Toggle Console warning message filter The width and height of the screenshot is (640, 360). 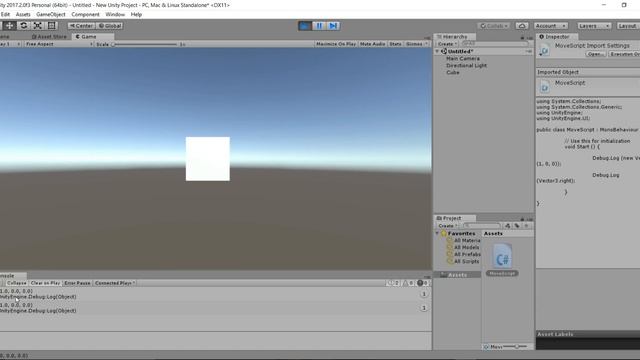point(409,283)
